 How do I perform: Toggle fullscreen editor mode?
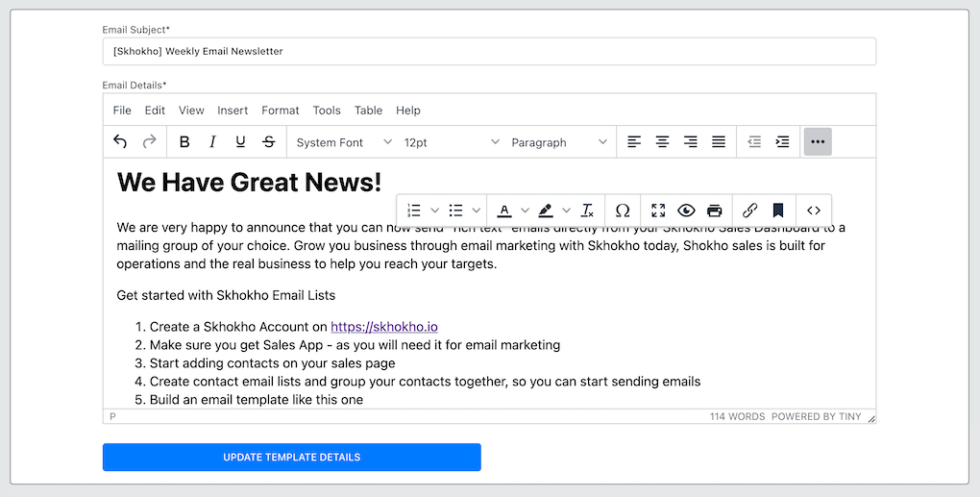pos(658,211)
